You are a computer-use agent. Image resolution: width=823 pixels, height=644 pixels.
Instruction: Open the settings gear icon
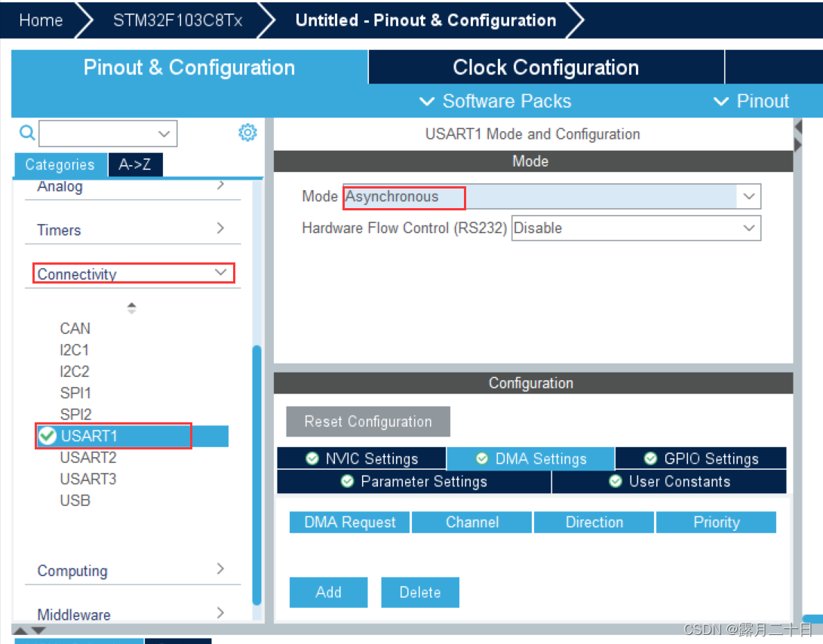pos(247,132)
